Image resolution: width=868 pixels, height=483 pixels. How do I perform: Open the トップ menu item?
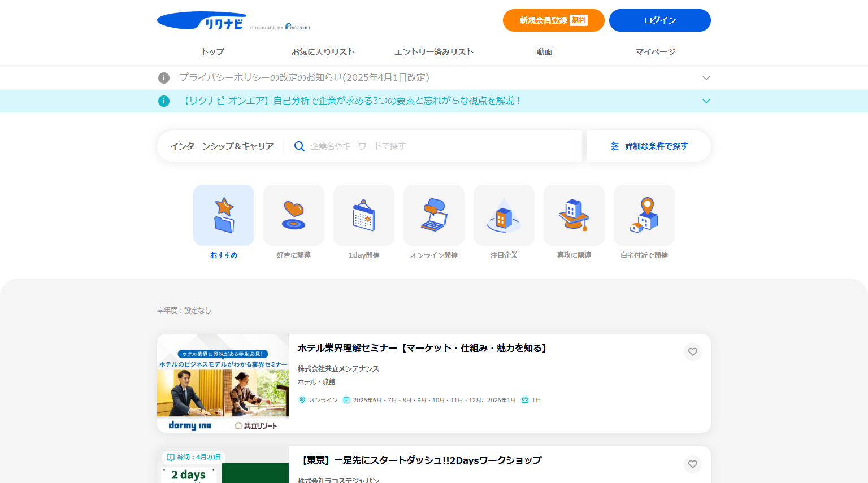212,52
